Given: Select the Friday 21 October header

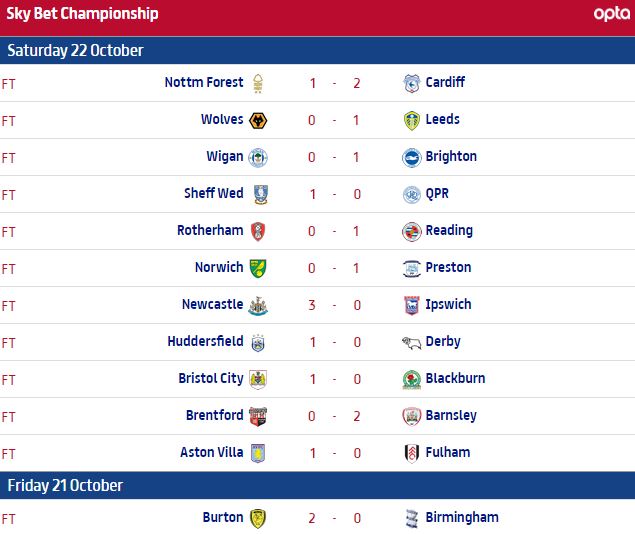Looking at the screenshot, I should tap(65, 485).
